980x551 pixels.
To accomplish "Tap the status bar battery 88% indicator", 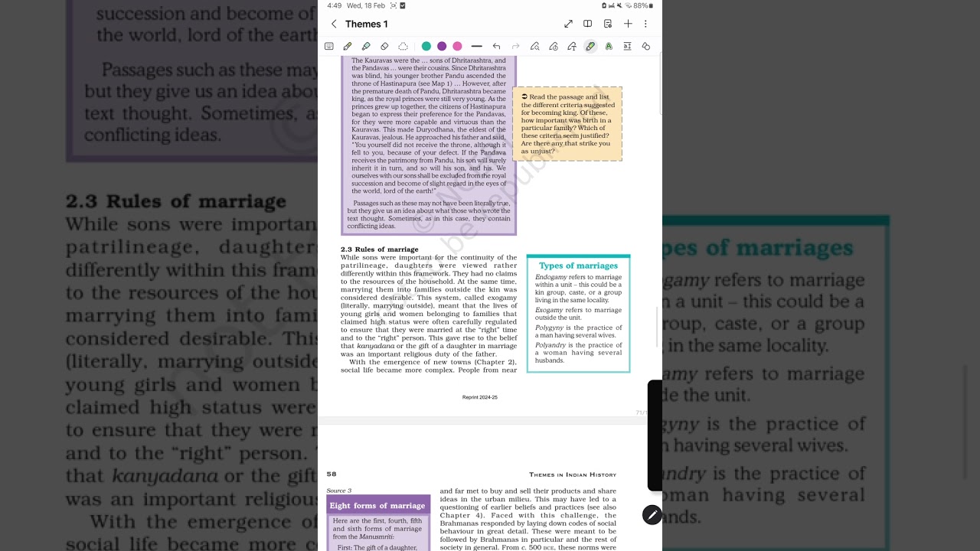I will point(643,5).
